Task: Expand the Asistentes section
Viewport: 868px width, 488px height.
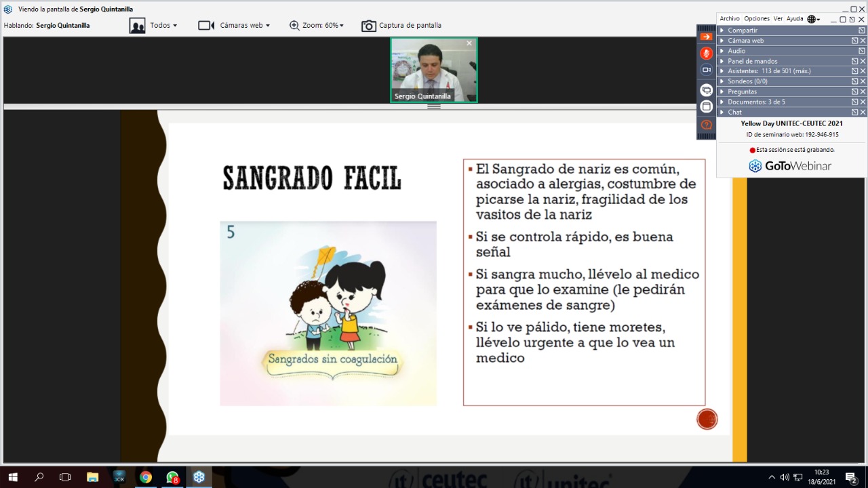Action: 722,71
